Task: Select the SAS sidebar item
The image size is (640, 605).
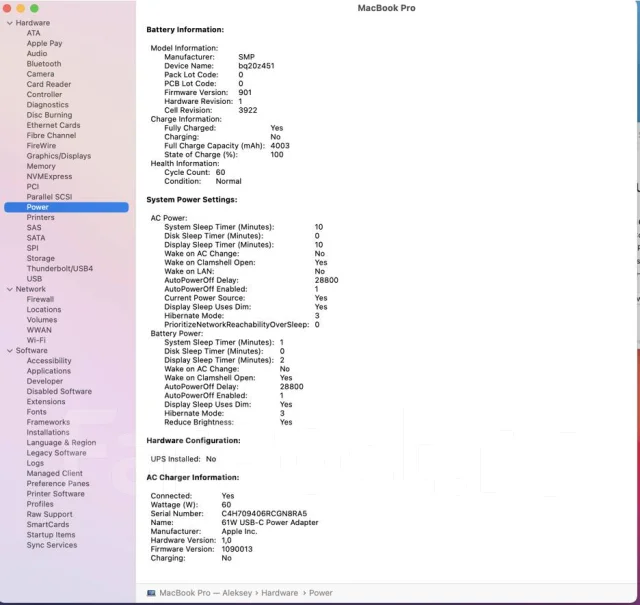Action: (x=33, y=227)
